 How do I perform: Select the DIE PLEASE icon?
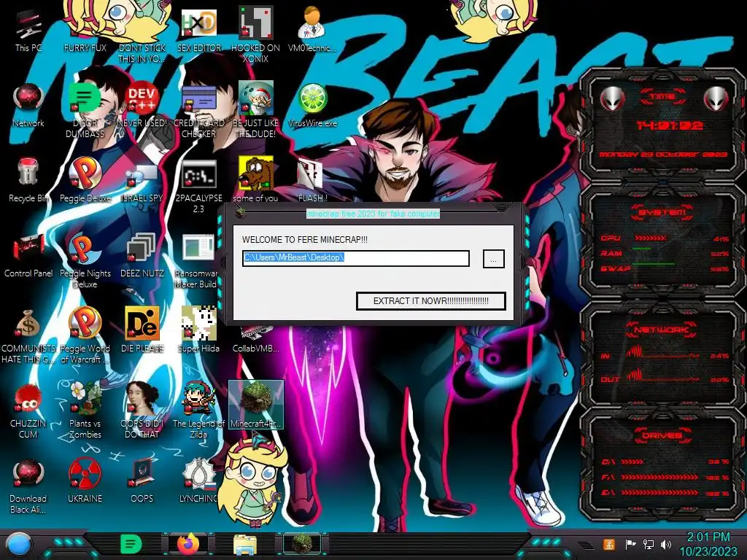pyautogui.click(x=142, y=330)
